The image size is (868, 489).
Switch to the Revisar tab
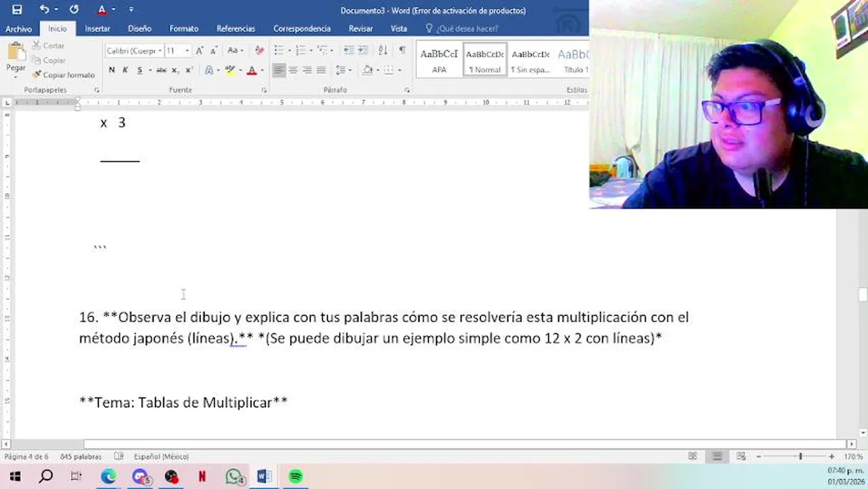point(360,29)
